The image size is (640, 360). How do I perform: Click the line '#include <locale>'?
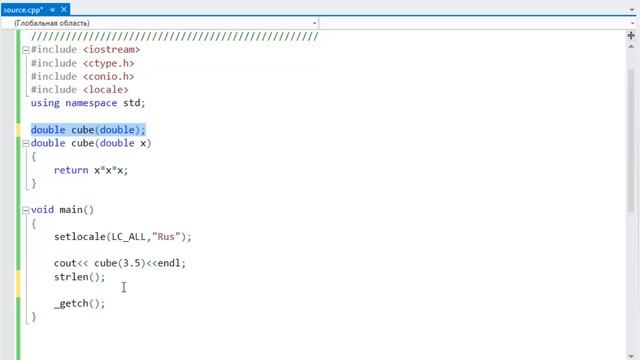click(x=80, y=89)
